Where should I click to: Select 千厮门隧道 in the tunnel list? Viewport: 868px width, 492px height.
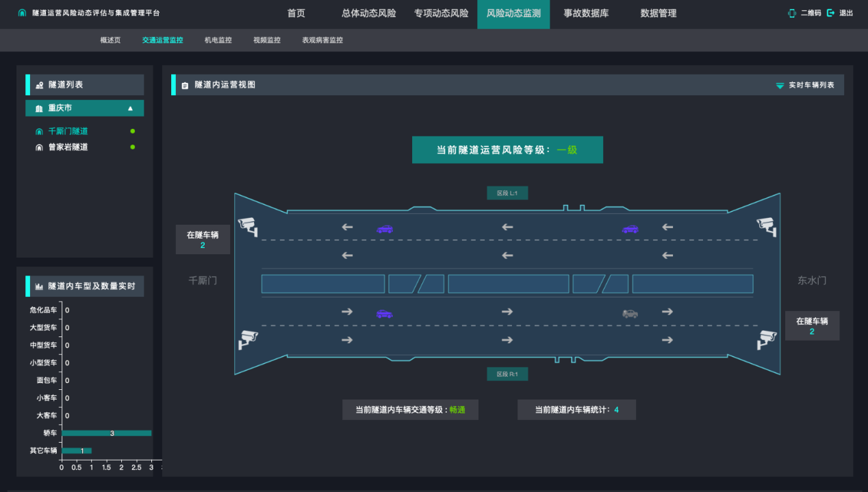pyautogui.click(x=68, y=131)
